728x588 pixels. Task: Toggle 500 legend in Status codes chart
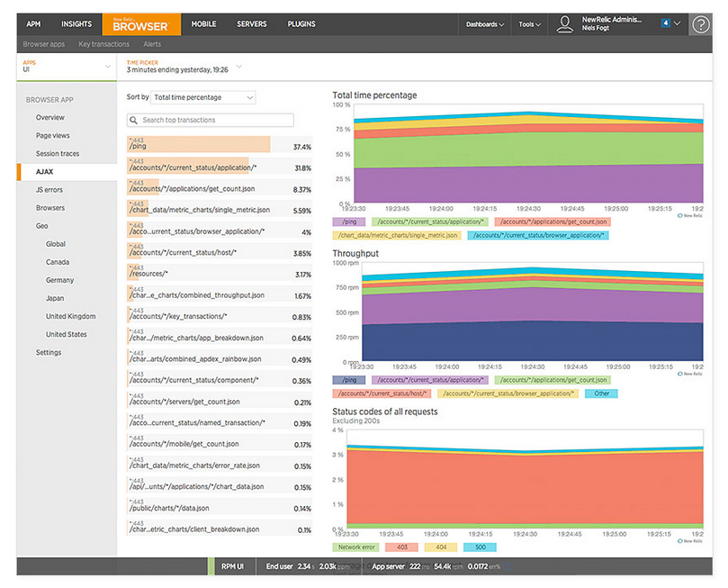[x=480, y=547]
